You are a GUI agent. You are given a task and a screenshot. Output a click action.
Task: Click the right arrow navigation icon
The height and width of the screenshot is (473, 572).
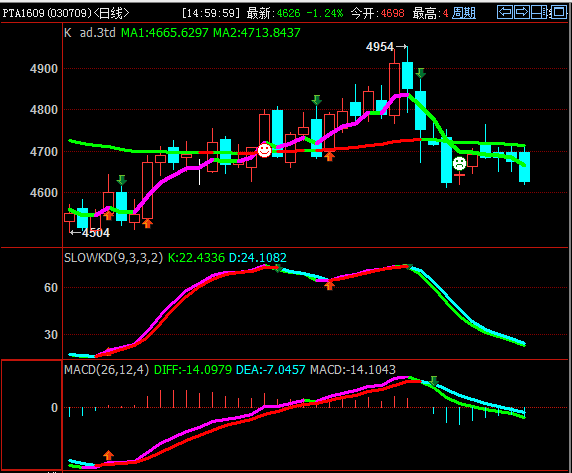[x=522, y=12]
